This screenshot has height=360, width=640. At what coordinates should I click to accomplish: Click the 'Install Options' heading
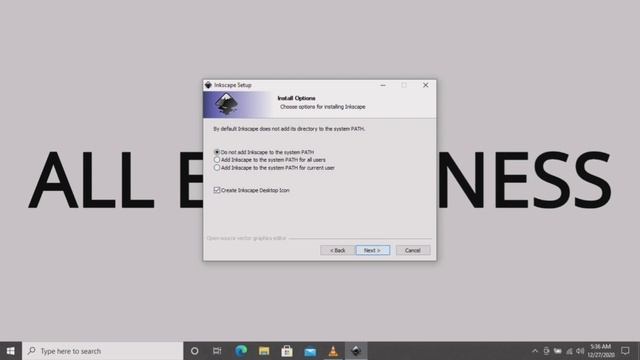pyautogui.click(x=296, y=98)
